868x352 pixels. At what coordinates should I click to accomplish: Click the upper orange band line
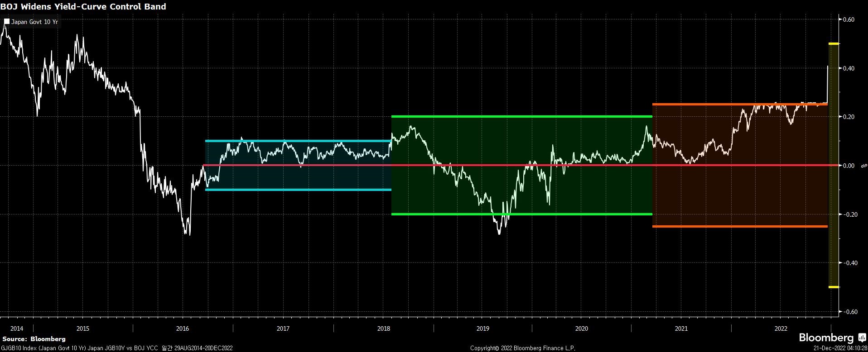pyautogui.click(x=739, y=105)
